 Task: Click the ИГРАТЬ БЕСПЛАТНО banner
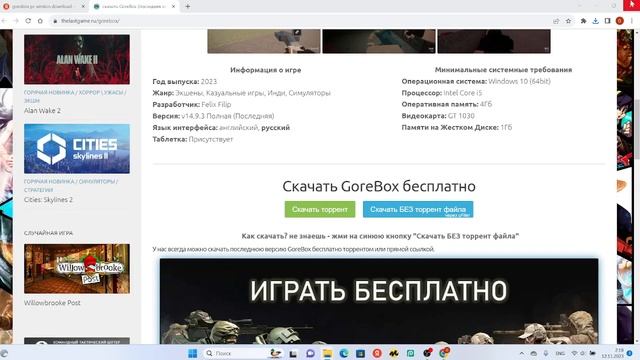[x=379, y=301]
